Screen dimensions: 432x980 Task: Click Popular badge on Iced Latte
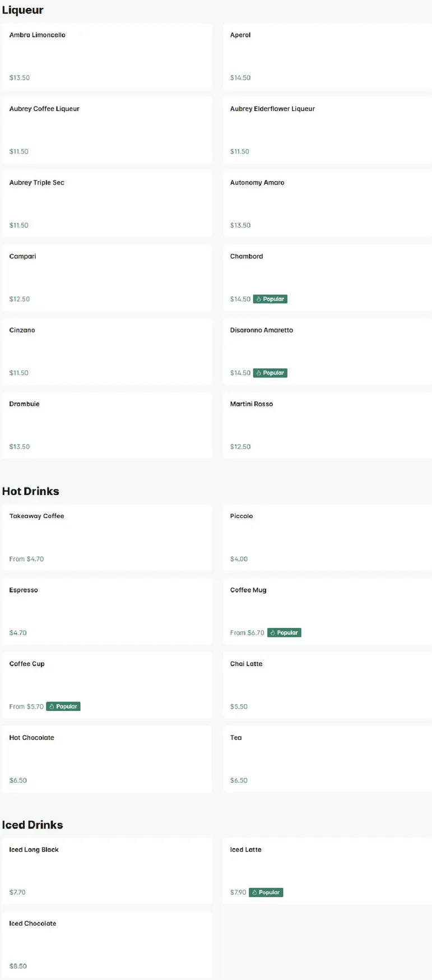coord(266,892)
